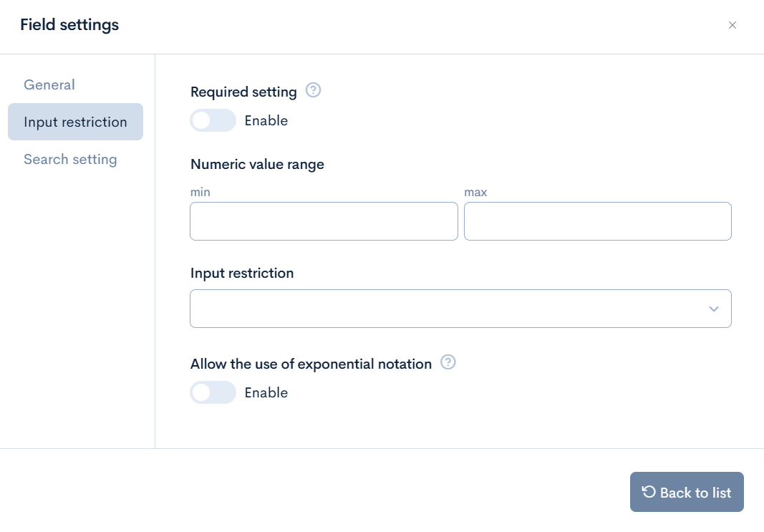Focus the max value input field
This screenshot has width=764, height=532.
(x=597, y=221)
